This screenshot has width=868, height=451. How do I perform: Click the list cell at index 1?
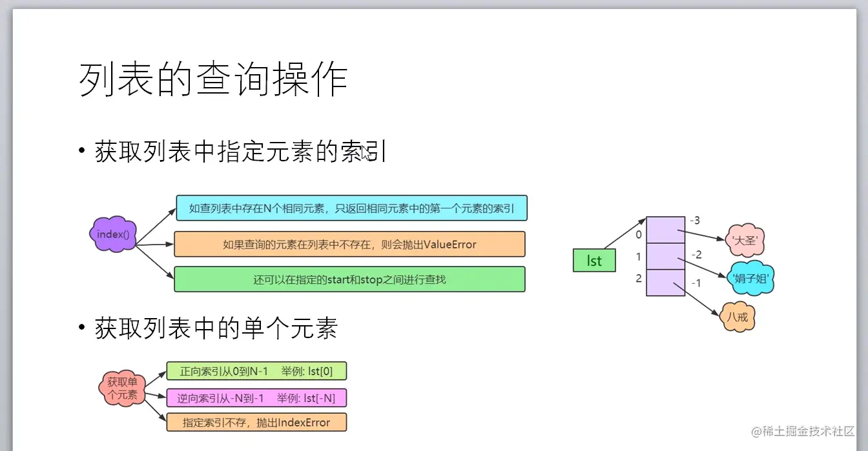(665, 256)
